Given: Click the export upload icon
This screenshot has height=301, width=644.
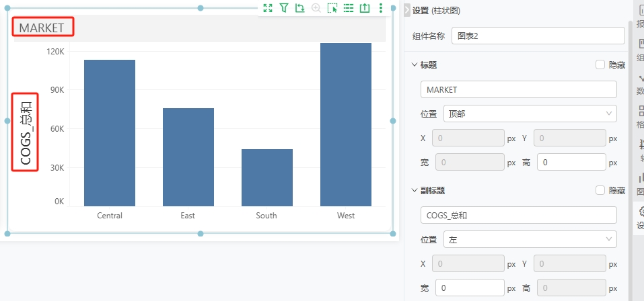Looking at the screenshot, I should click(x=365, y=8).
